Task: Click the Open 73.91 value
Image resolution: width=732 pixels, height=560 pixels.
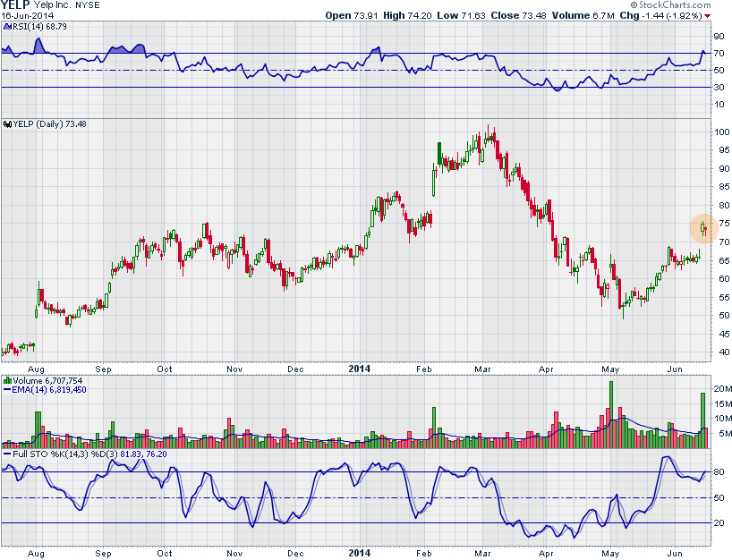Action: (352, 15)
